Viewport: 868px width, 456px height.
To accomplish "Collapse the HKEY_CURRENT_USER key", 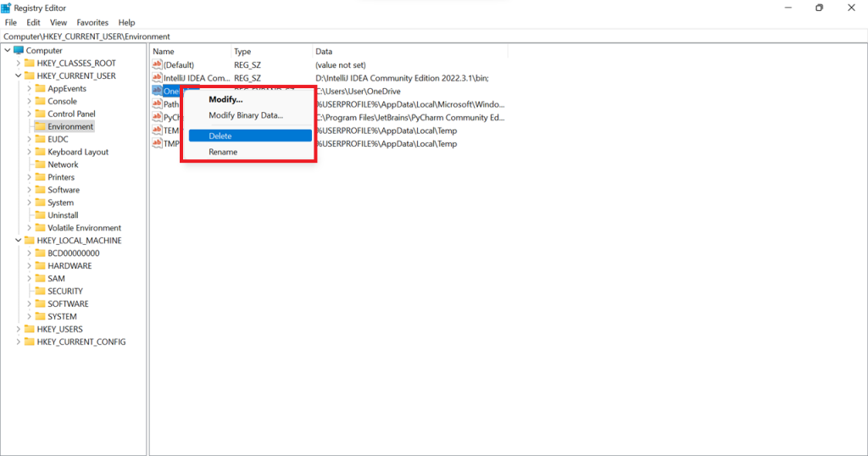I will pyautogui.click(x=18, y=75).
